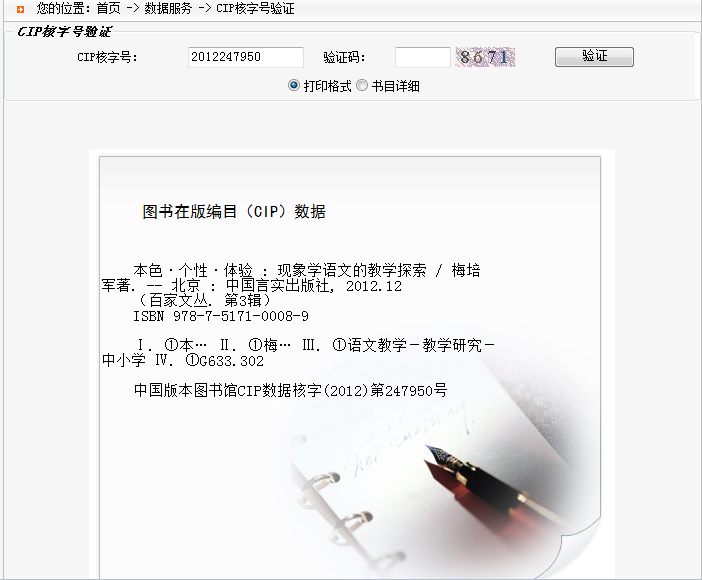Focus the CIP核字号 input containing 2012247950
The image size is (702, 580).
246,57
